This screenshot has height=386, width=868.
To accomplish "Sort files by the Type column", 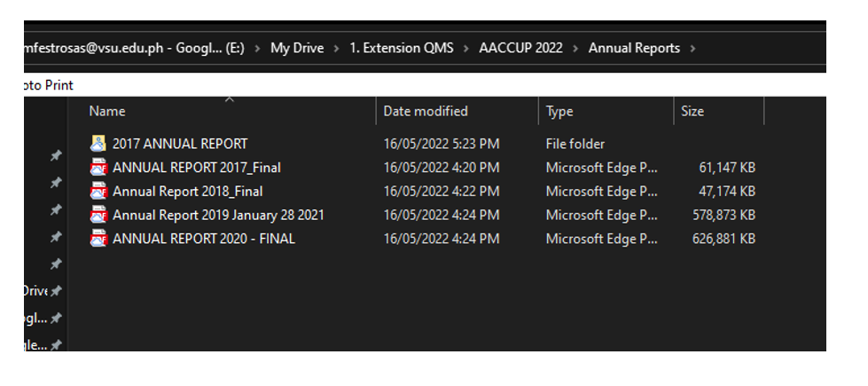I will click(x=559, y=112).
